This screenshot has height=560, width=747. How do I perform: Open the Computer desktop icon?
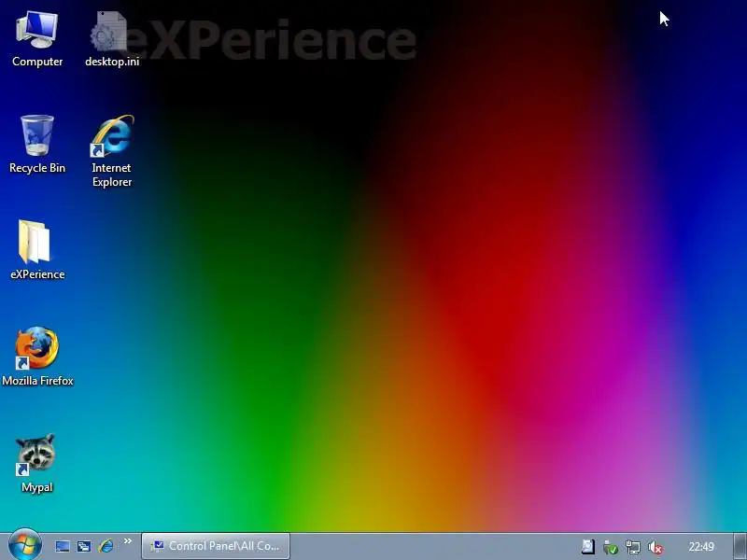coord(37,39)
